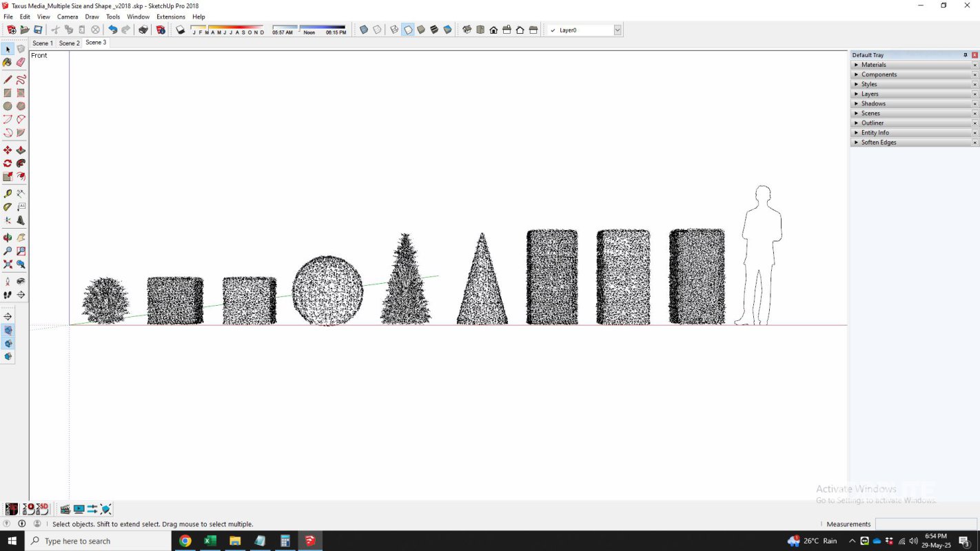The height and width of the screenshot is (551, 980).
Task: Open the Layer0 dropdown list
Action: pyautogui.click(x=615, y=30)
